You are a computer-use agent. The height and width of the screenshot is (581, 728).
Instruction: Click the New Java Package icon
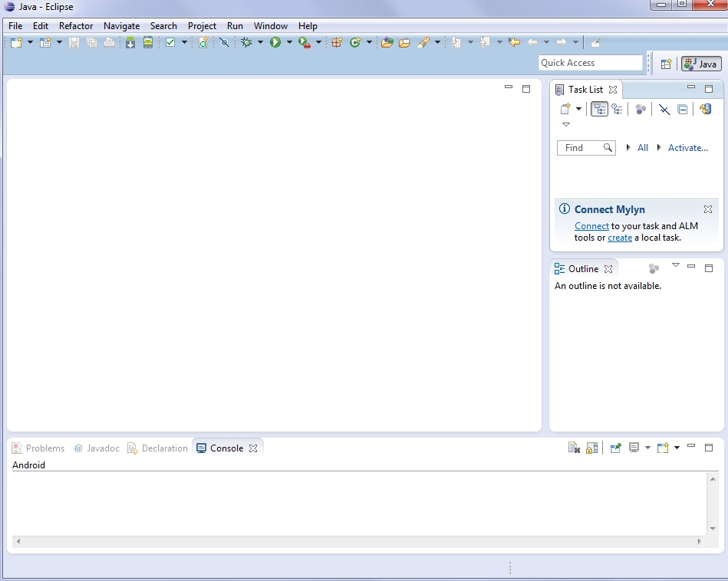tap(337, 43)
